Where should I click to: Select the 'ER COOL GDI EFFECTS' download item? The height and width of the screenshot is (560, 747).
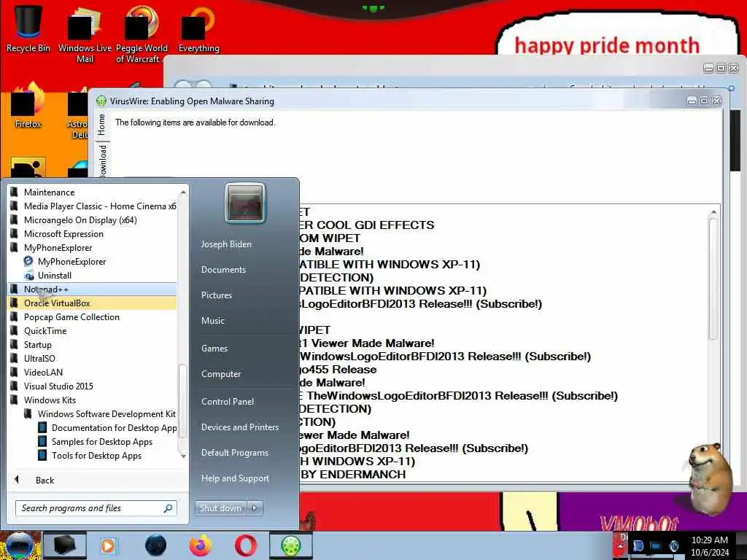tap(367, 225)
